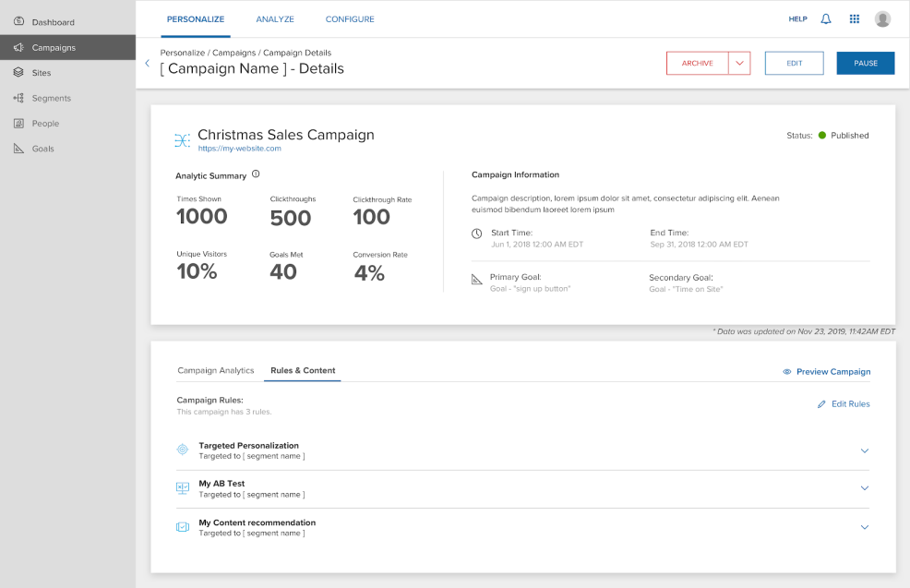Click the Preview Campaign eye icon
910x588 pixels.
click(787, 372)
